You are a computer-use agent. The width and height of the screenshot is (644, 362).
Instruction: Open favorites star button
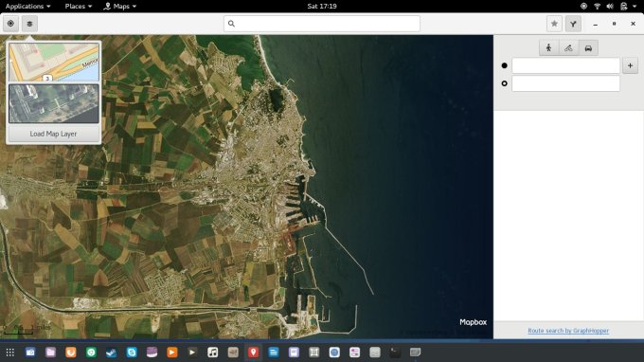[554, 24]
